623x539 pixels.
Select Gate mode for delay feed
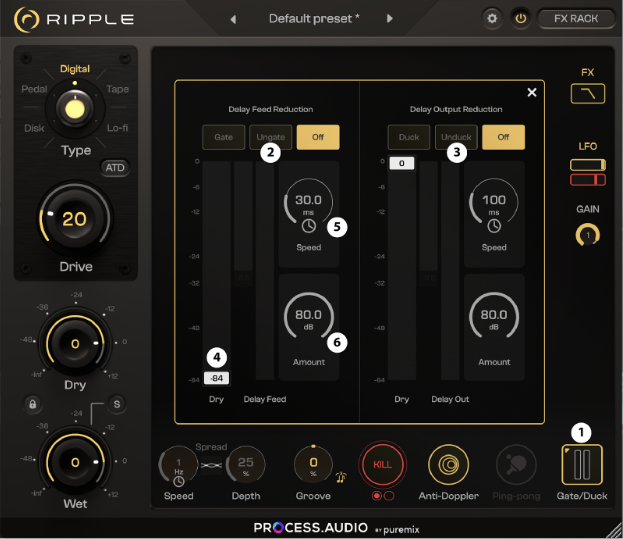pos(224,137)
